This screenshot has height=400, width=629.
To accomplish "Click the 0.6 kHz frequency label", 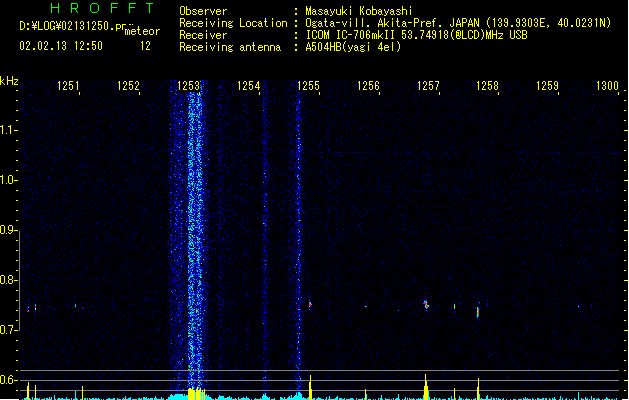I will tap(8, 380).
